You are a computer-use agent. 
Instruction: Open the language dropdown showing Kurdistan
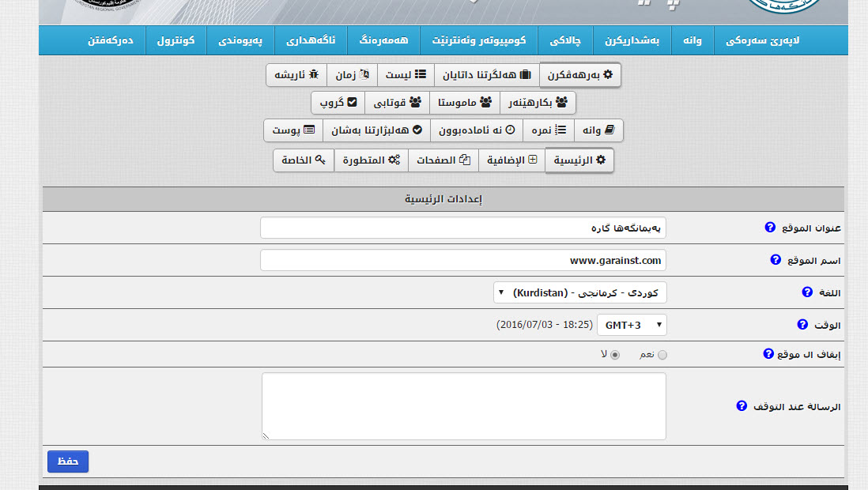coord(580,292)
